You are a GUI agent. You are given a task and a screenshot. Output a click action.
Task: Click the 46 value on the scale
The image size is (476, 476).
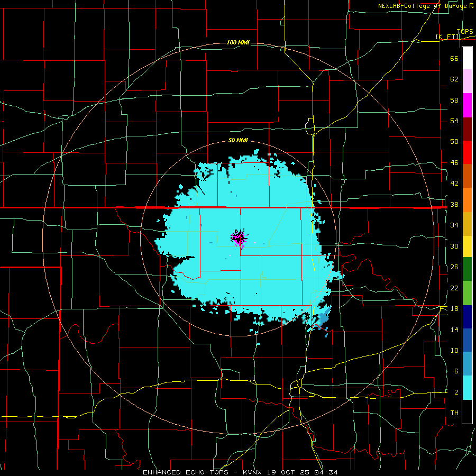[x=454, y=163]
